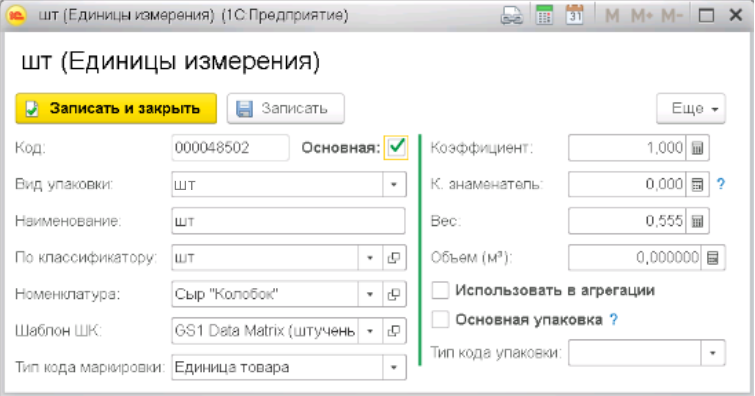Screen dimensions: 755x396
Task: Open the Номенклатура item form icon
Action: pyautogui.click(x=394, y=294)
